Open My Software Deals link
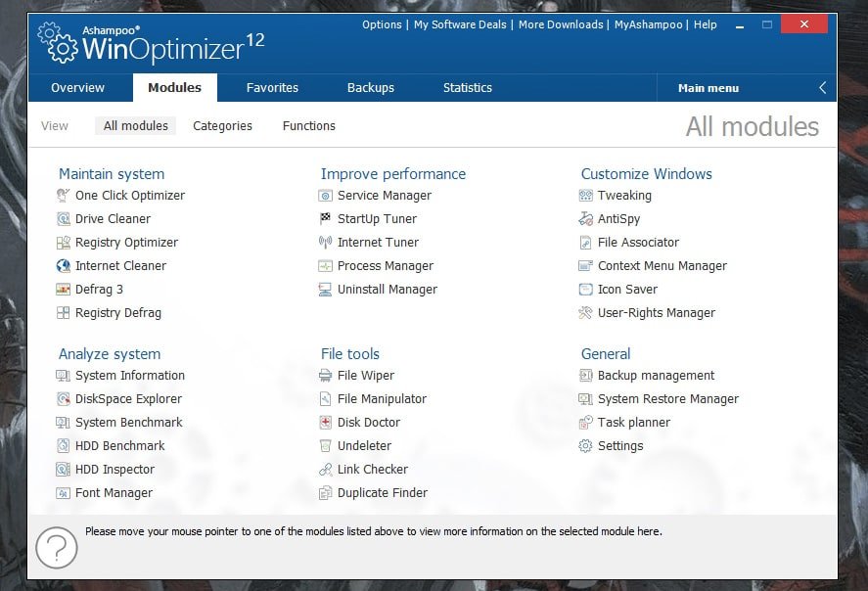 pos(461,24)
